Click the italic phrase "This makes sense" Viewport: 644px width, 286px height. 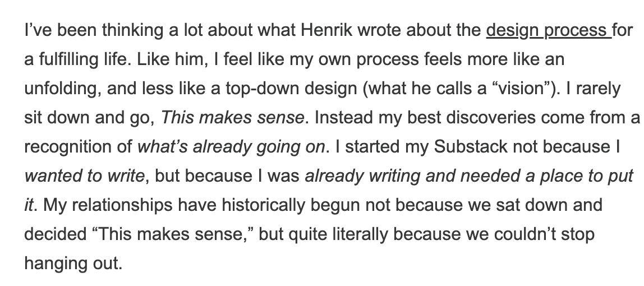pos(232,118)
